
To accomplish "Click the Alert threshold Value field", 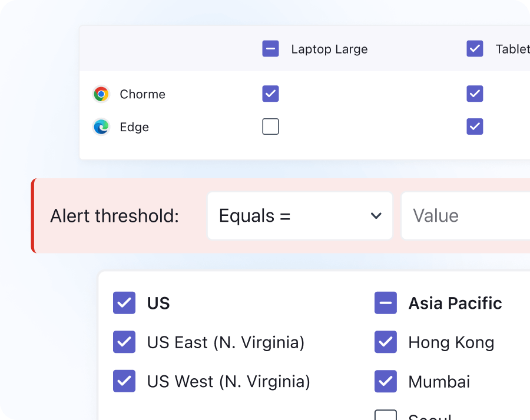I will (x=465, y=216).
